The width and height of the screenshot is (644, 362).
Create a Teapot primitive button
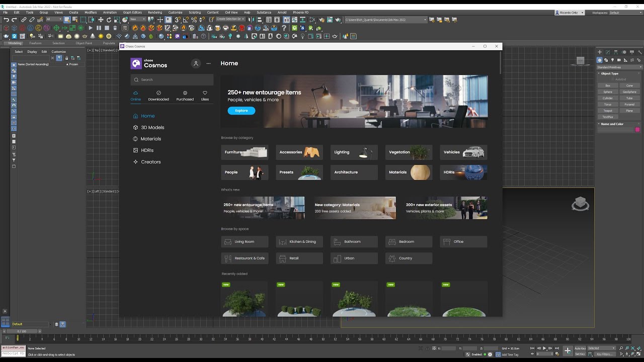[608, 111]
